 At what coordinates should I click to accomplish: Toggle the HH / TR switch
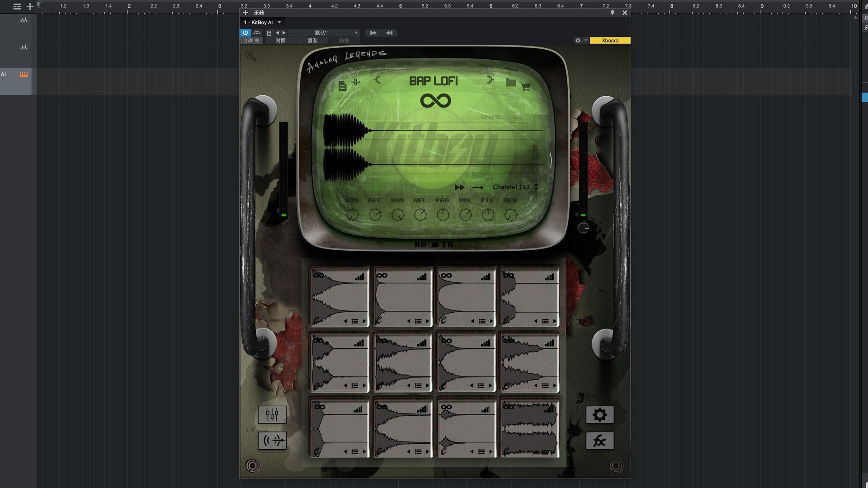[x=433, y=244]
